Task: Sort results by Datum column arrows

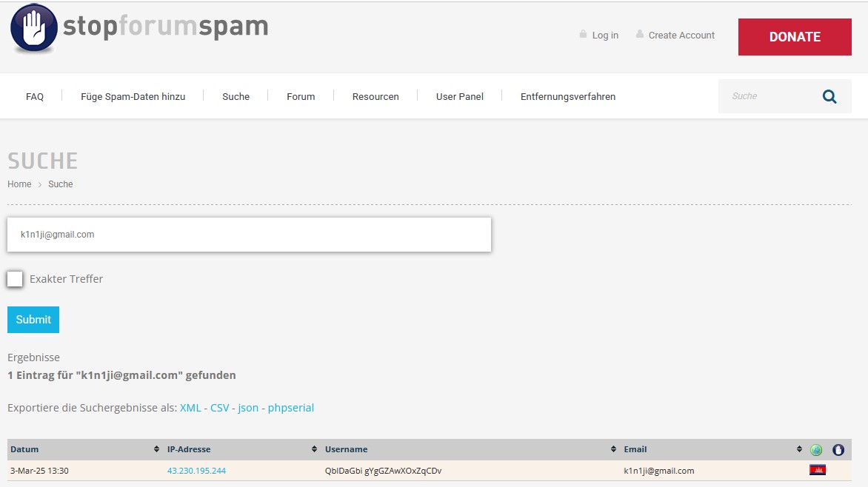Action: point(156,449)
